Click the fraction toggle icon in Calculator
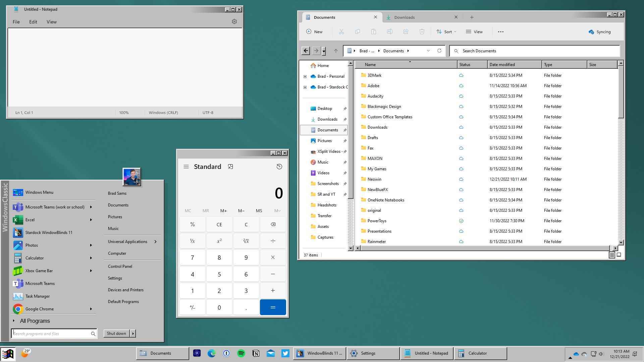This screenshot has height=362, width=644. tap(193, 240)
